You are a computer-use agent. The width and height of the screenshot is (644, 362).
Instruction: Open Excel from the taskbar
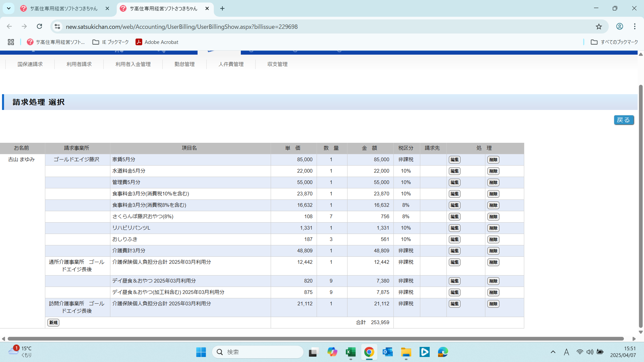[x=351, y=352]
